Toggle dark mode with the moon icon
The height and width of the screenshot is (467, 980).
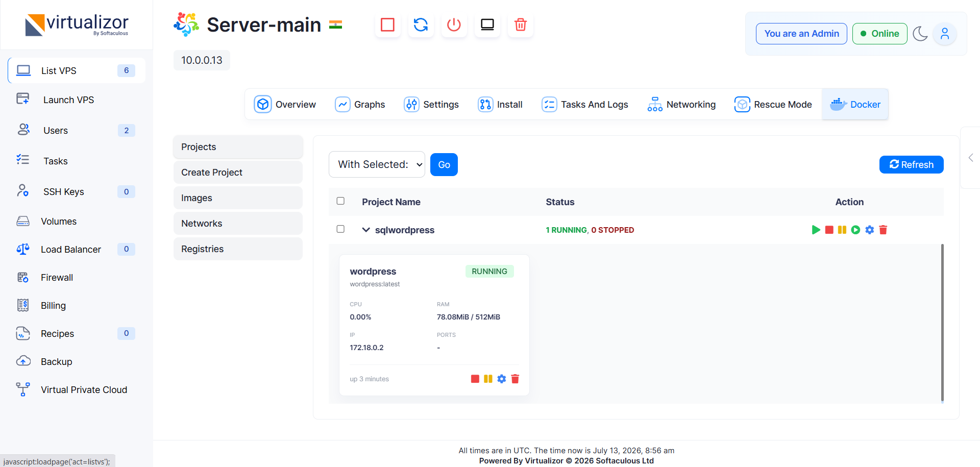point(920,34)
